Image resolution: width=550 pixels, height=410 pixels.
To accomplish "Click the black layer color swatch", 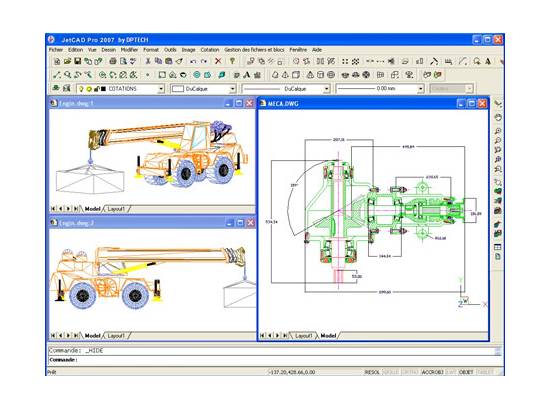I will 103,89.
